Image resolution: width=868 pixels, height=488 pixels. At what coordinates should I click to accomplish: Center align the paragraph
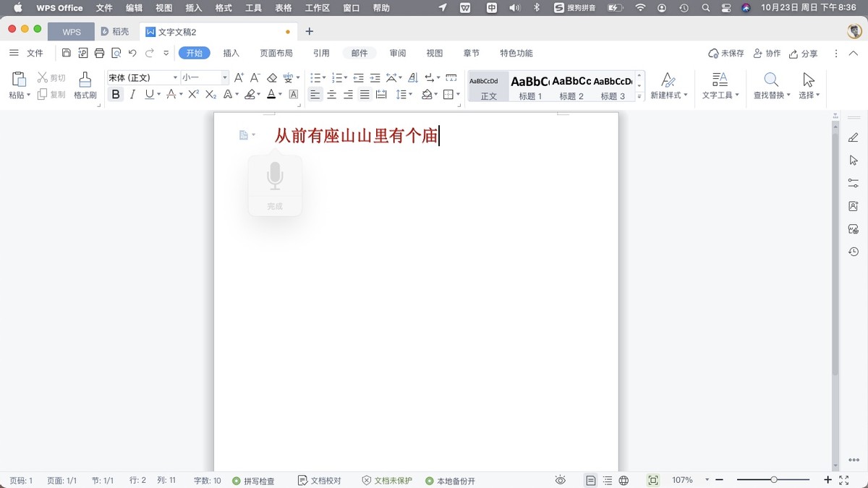pyautogui.click(x=332, y=95)
